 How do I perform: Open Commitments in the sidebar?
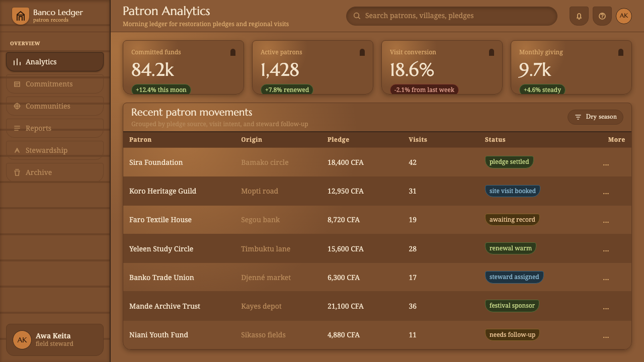pos(55,84)
